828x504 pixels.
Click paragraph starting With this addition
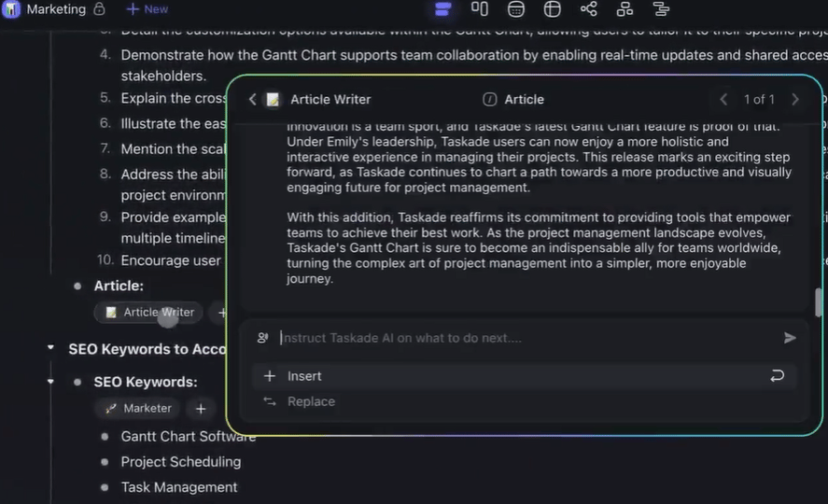pyautogui.click(x=539, y=247)
